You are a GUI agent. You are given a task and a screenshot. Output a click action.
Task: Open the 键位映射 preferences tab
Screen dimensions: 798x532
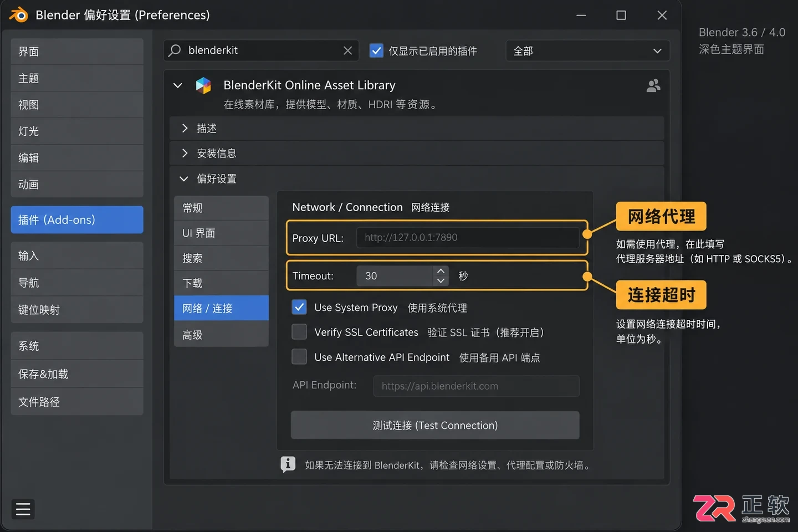[x=77, y=310]
